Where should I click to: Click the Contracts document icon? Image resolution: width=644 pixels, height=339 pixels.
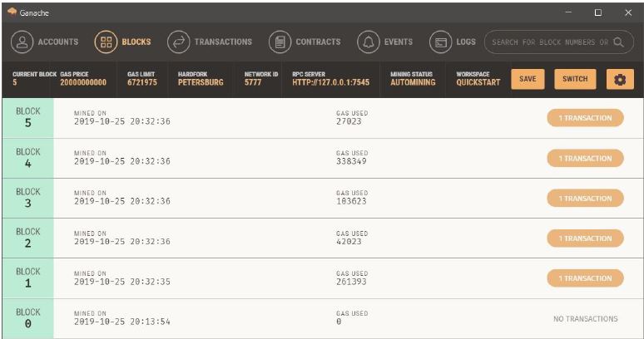point(280,42)
